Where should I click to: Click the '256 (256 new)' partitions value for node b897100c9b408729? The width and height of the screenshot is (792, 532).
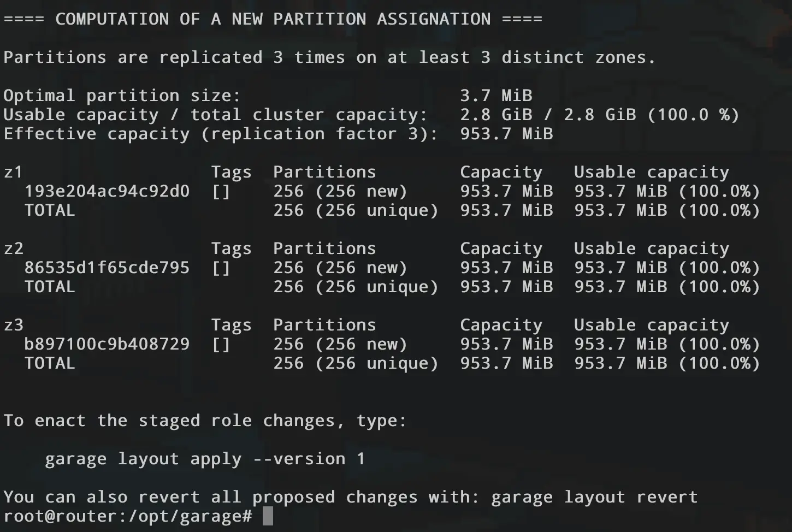340,344
